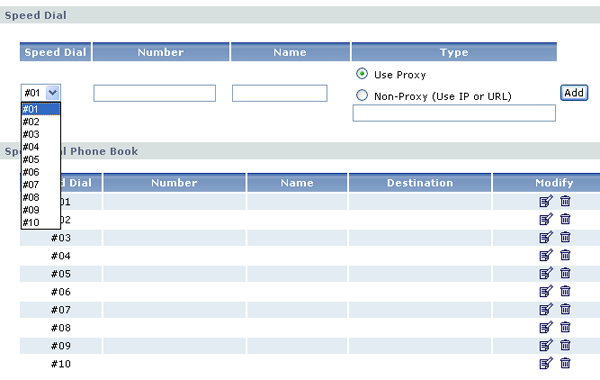The image size is (600, 380).
Task: Delete the #07 speed dial entry
Action: tap(565, 309)
